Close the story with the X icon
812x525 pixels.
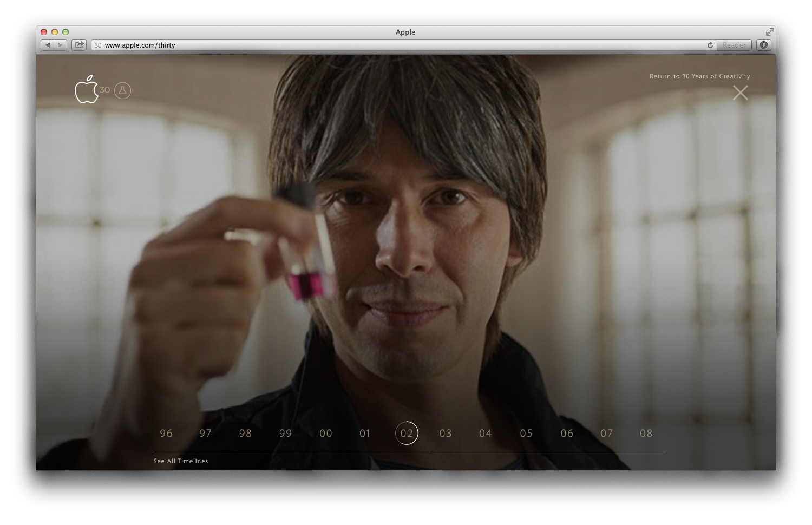point(741,93)
